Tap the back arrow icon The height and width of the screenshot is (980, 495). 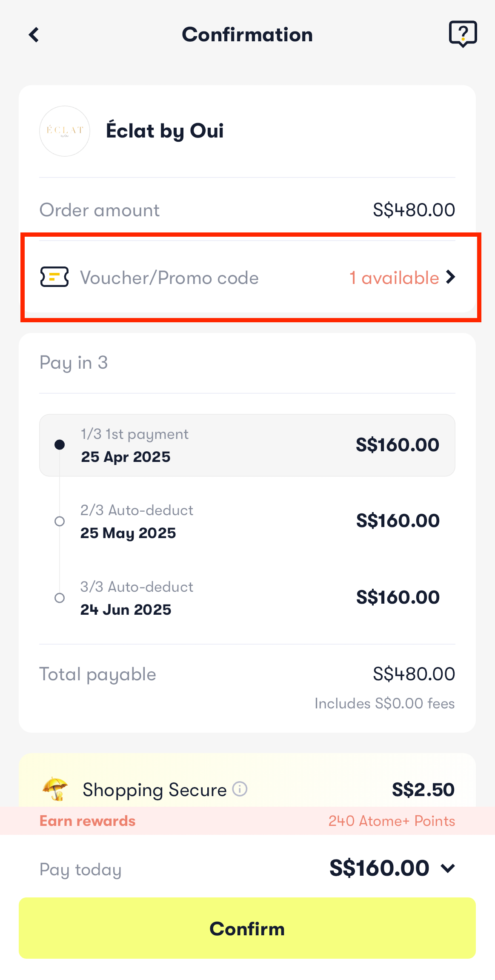coord(34,35)
